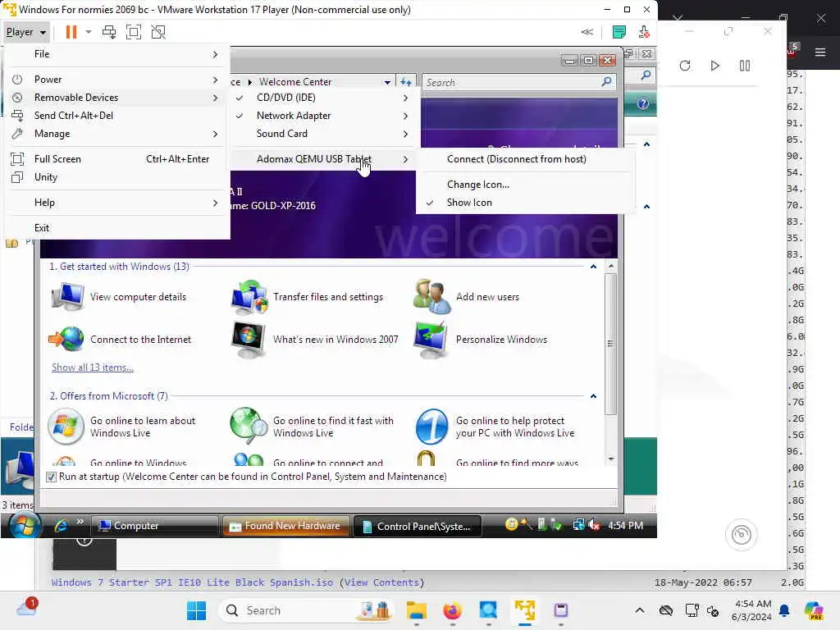The image size is (840, 630).
Task: Click the muted volume icon in guest tray
Action: (594, 525)
